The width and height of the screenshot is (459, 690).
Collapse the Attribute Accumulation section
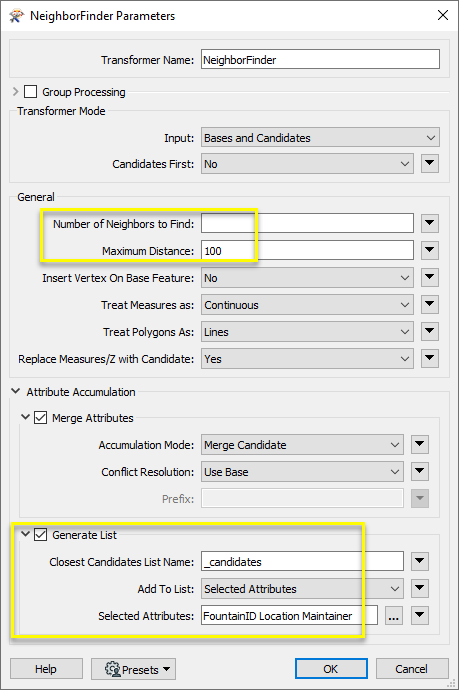click(16, 391)
